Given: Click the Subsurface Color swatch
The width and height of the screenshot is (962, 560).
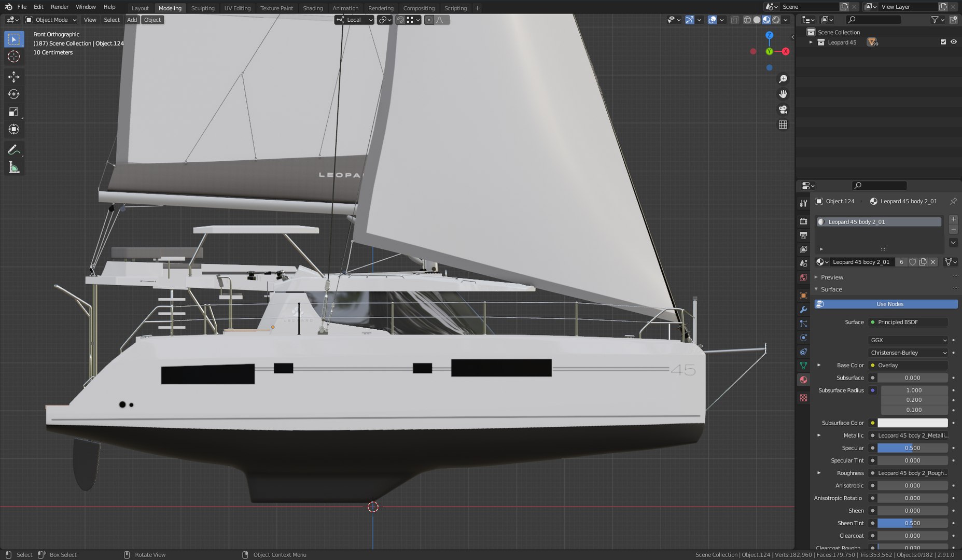Looking at the screenshot, I should [x=912, y=423].
